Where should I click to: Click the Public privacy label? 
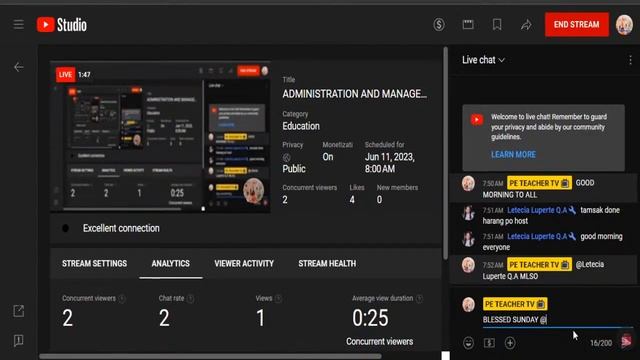[x=294, y=169]
